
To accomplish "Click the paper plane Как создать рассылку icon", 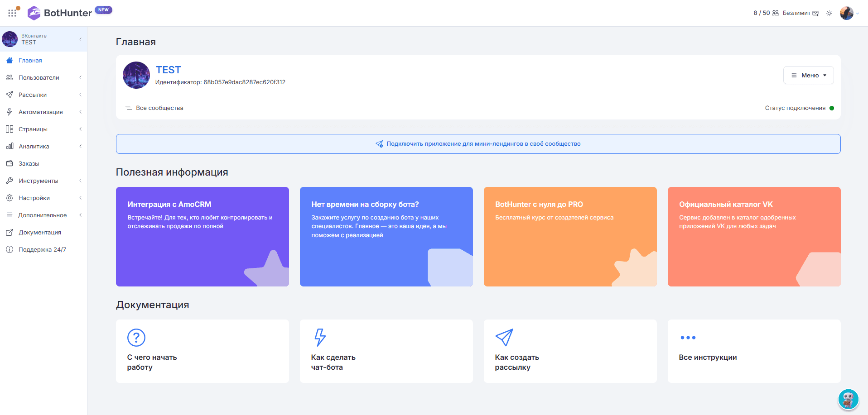I will pyautogui.click(x=504, y=338).
